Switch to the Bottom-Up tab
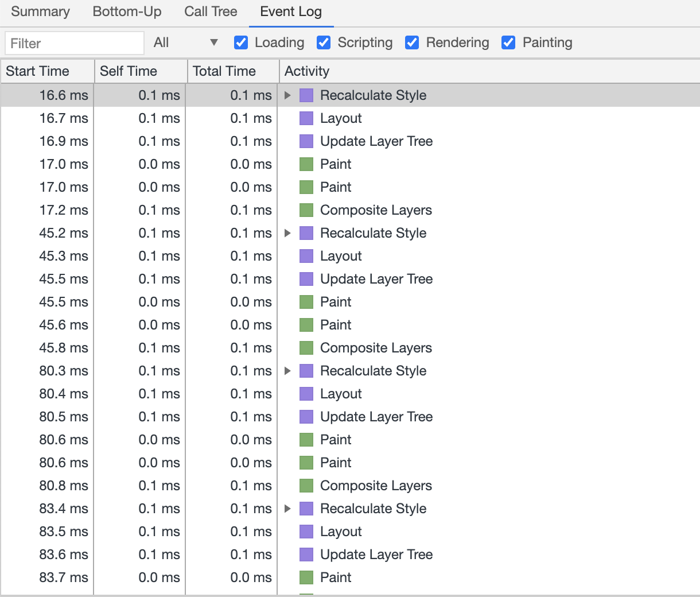The image size is (700, 597). click(126, 11)
